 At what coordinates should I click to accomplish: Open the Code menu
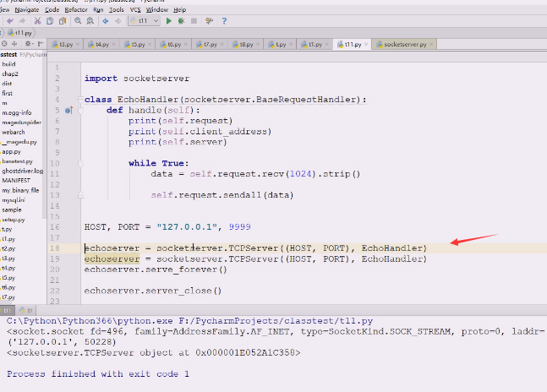(52, 10)
